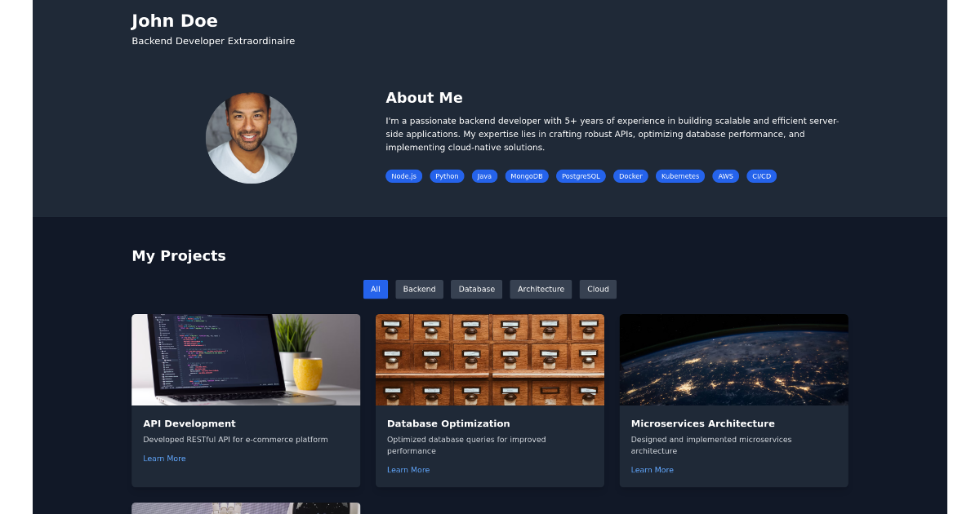The width and height of the screenshot is (980, 514).
Task: Open Learn More on Database Optimization
Action: [x=408, y=469]
